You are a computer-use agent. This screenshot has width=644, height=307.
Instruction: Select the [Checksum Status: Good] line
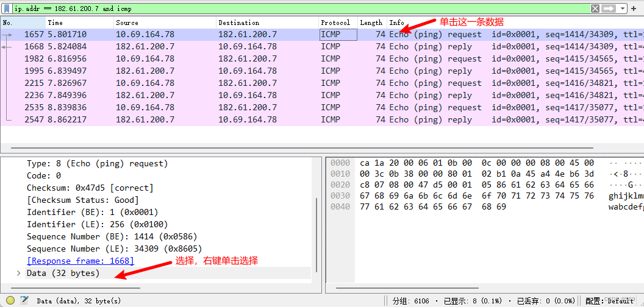tap(83, 200)
